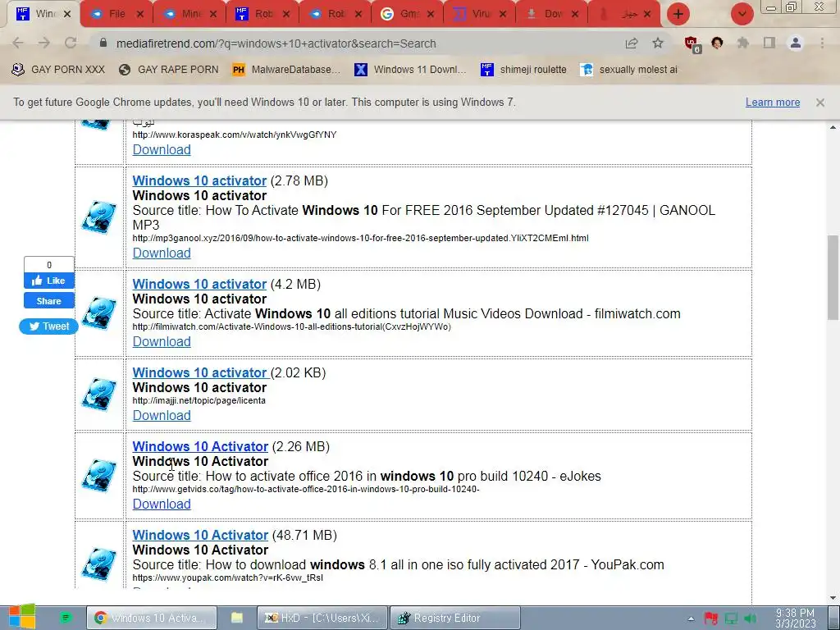
Task: Click the volume speaker tray icon
Action: (751, 619)
